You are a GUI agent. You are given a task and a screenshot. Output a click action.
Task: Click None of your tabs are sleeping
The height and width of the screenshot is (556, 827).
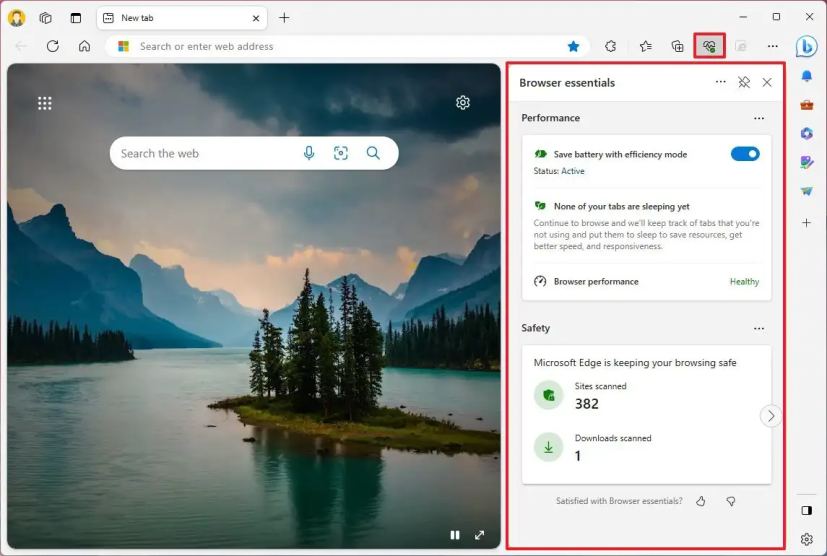[621, 206]
